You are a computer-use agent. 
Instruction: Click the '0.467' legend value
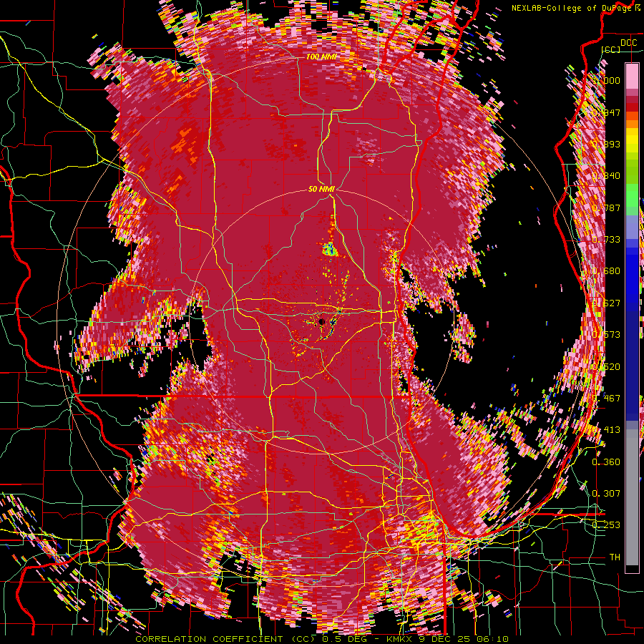[606, 398]
